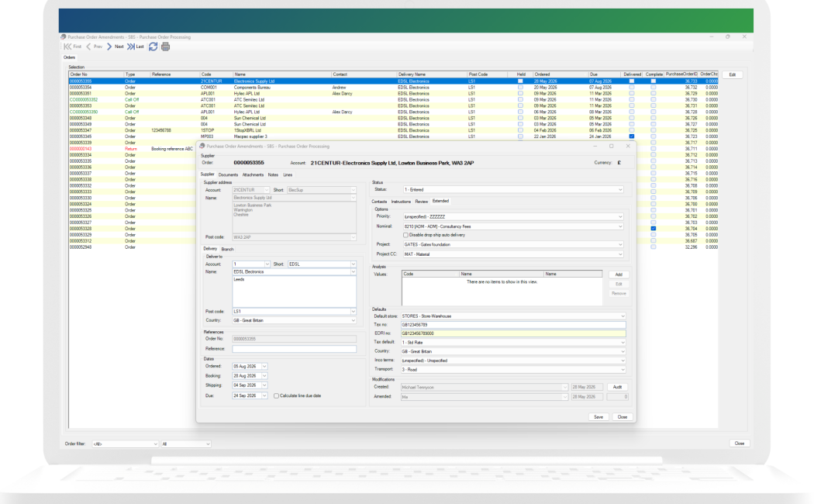The height and width of the screenshot is (504, 814).
Task: Print using the printer toolbar icon
Action: (166, 47)
